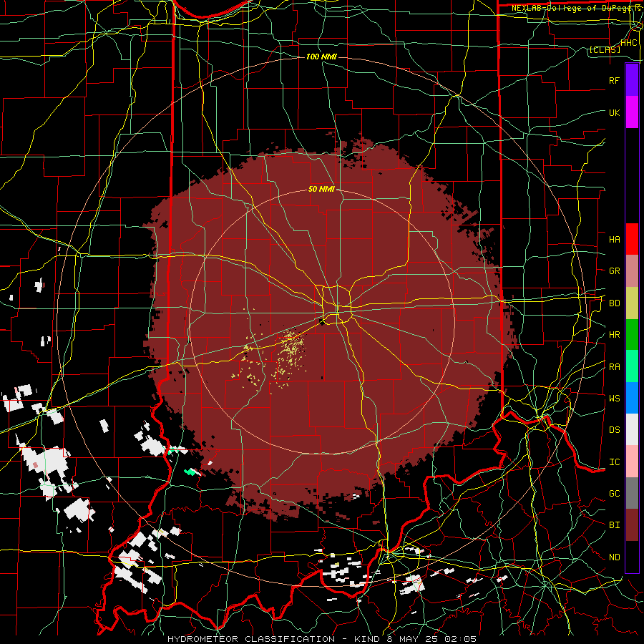Image resolution: width=644 pixels, height=644 pixels.
Task: Click the HR legend label
Action: tap(614, 335)
